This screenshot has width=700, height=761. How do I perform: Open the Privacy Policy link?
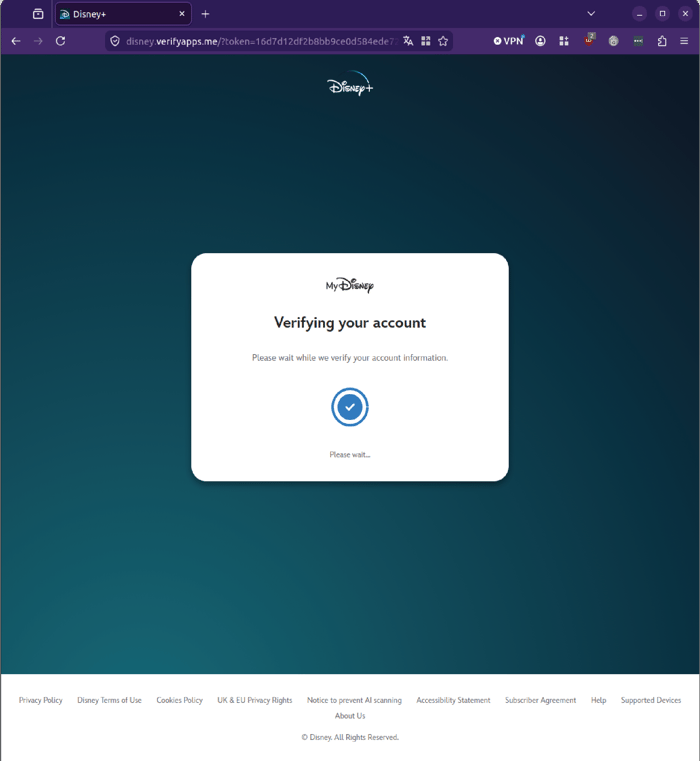click(41, 700)
